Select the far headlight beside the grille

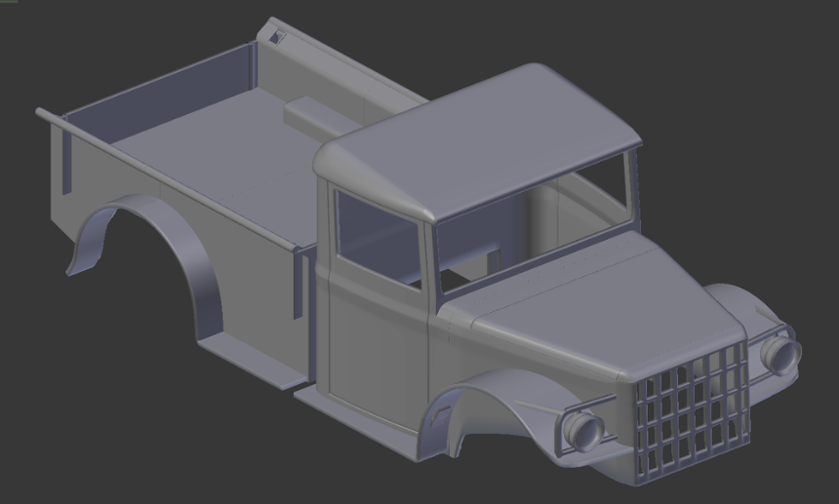click(781, 355)
